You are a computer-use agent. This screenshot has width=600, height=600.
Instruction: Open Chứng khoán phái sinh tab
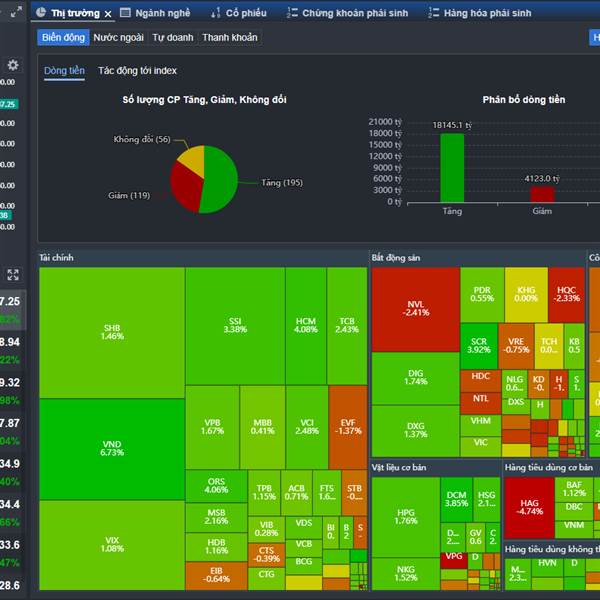click(355, 13)
